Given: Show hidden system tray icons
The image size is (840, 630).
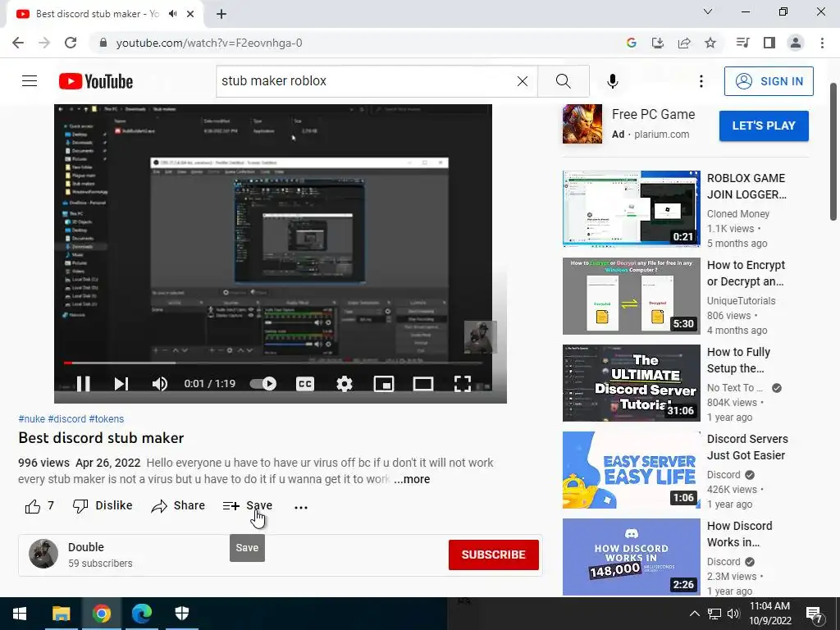Looking at the screenshot, I should (x=694, y=614).
